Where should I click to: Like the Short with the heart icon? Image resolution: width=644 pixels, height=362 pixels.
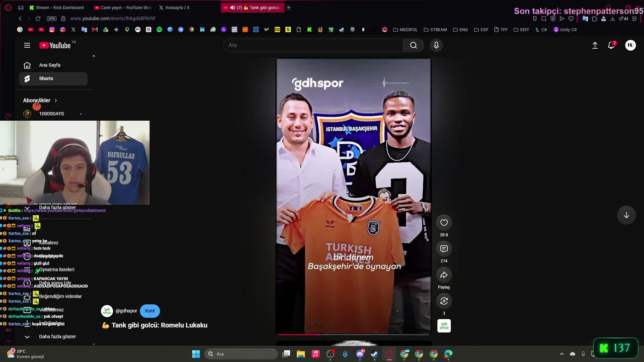pyautogui.click(x=444, y=223)
